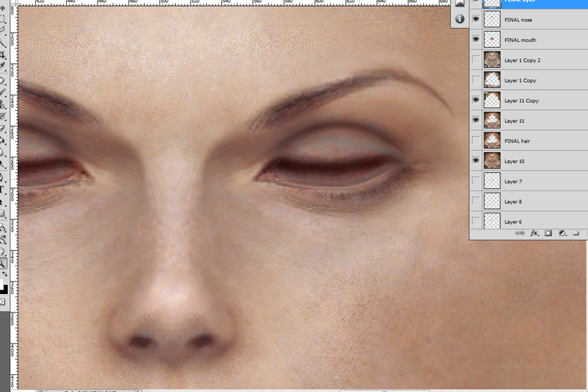Viewport: 588px width, 392px height.
Task: Select the Layer 6 name
Action: click(x=513, y=222)
